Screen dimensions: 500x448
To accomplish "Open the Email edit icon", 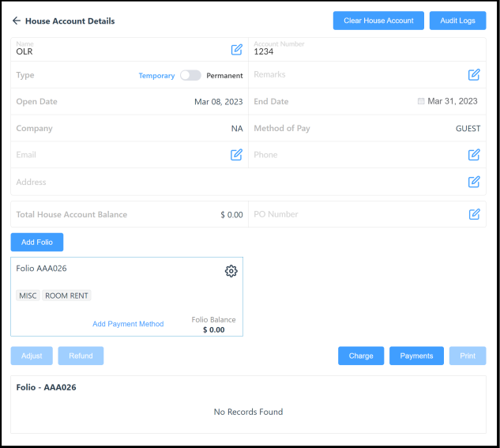I will coord(236,155).
